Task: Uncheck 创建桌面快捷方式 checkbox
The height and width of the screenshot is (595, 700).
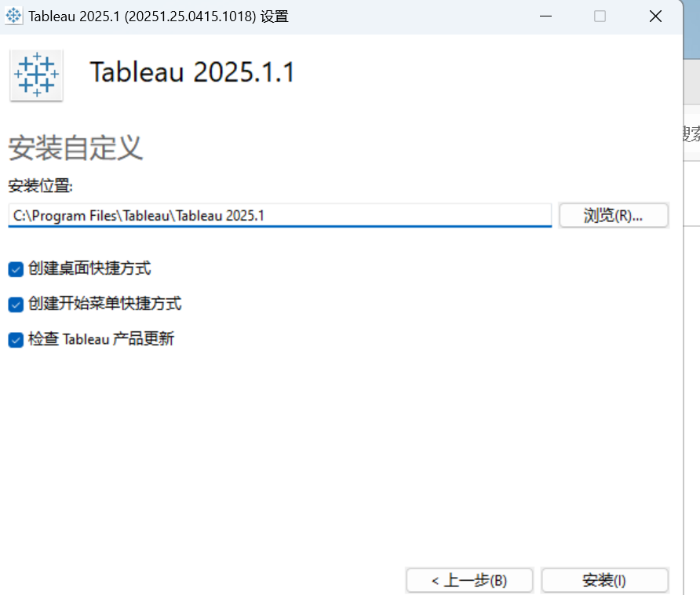Action: pos(16,269)
